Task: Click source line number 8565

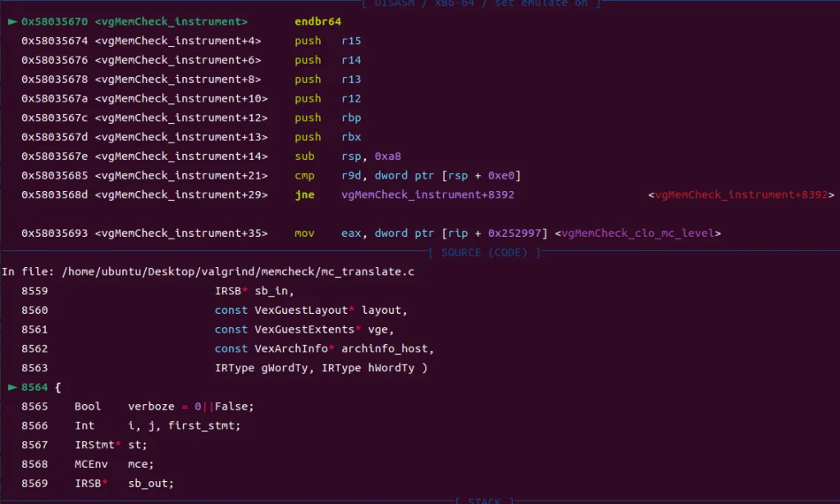Action: pos(34,406)
